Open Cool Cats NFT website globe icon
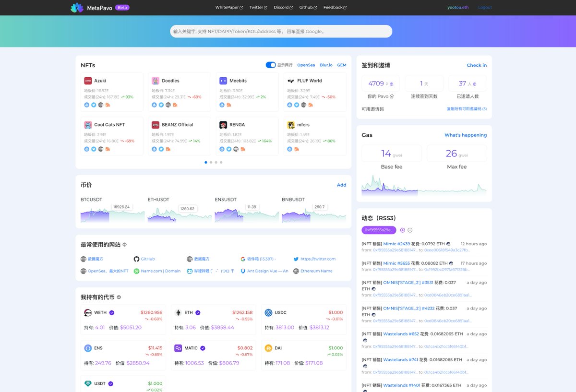The width and height of the screenshot is (576, 392). tap(101, 149)
